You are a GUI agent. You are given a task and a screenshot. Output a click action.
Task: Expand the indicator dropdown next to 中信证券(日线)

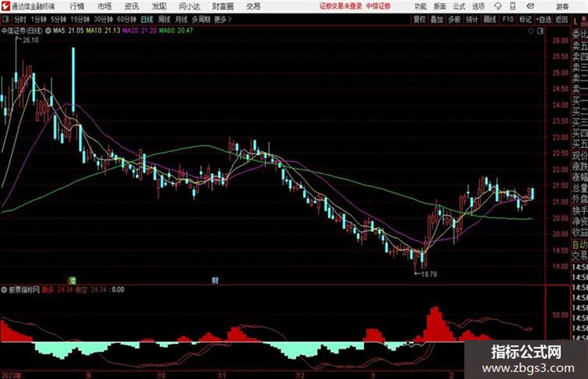point(48,30)
